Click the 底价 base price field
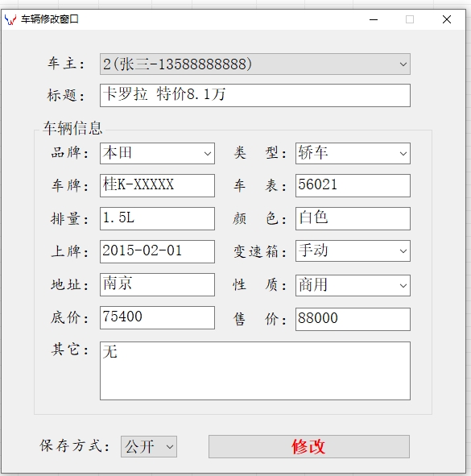Screen dimensions: 471x476 157,317
